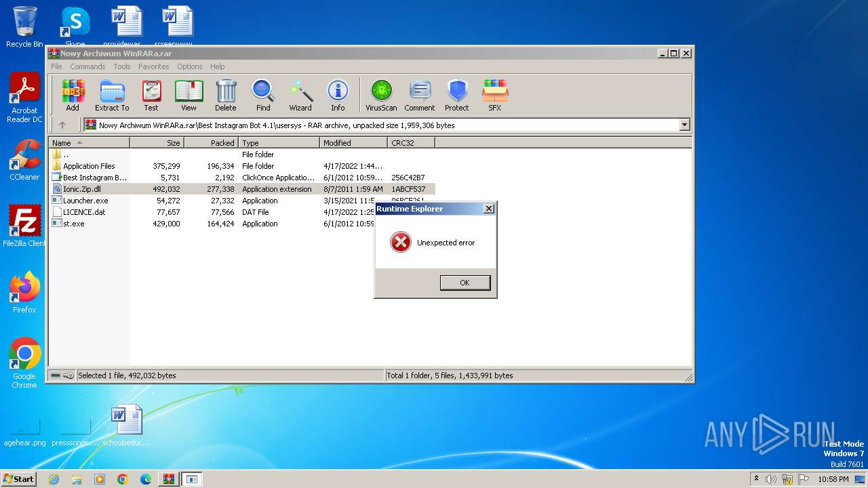The image size is (868, 488).
Task: Click the taskbar clock showing 10:58 PM
Action: pyautogui.click(x=833, y=479)
